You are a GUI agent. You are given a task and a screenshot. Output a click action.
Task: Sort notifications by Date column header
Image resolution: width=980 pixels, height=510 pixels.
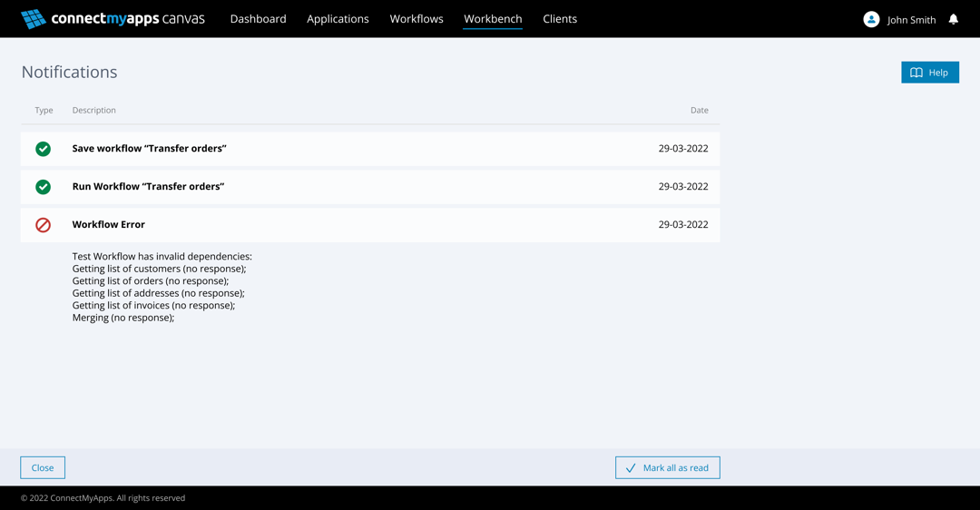pyautogui.click(x=699, y=111)
